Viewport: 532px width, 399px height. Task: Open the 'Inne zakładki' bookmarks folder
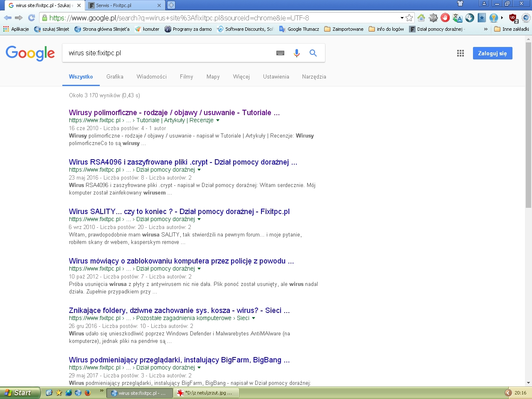[x=511, y=29]
